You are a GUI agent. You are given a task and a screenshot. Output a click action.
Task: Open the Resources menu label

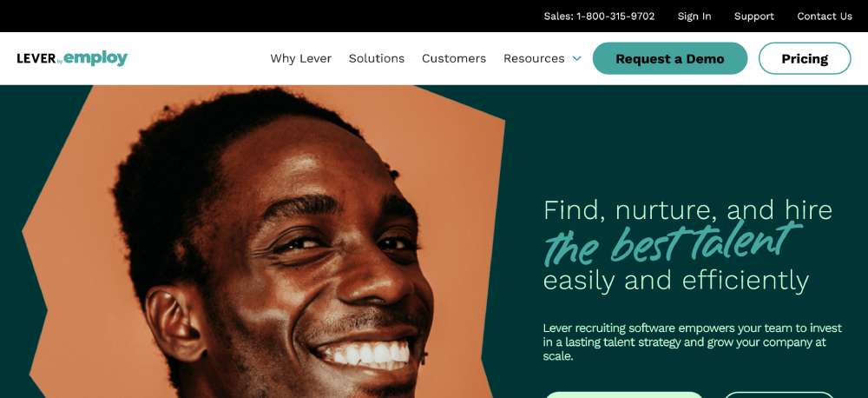tap(534, 58)
